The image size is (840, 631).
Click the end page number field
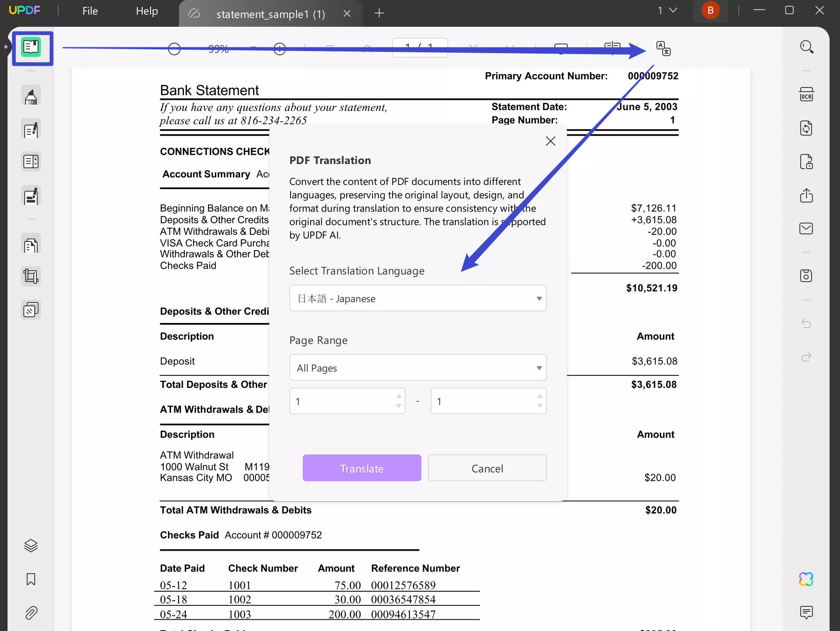point(489,401)
